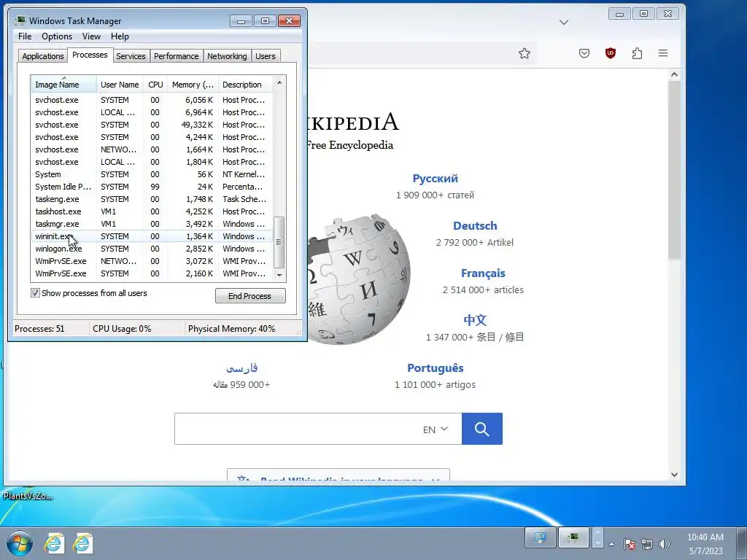Click the Show desktop strip at taskbar end
Screen dimensions: 747x560
pos(741,543)
